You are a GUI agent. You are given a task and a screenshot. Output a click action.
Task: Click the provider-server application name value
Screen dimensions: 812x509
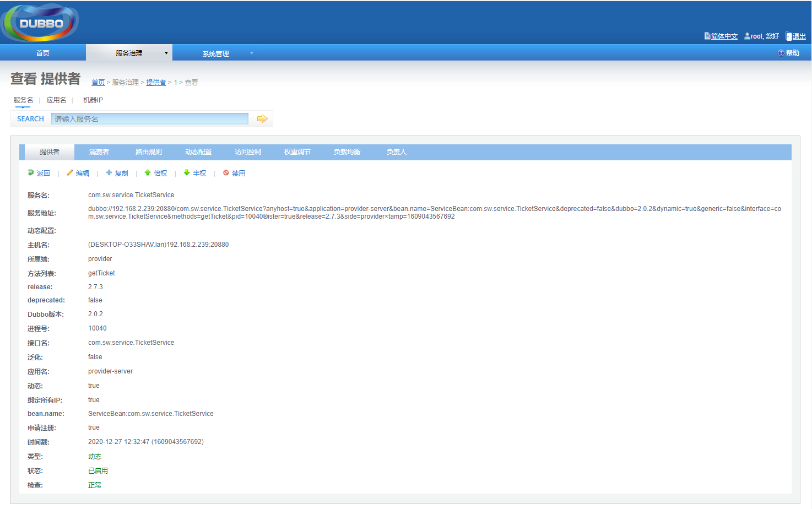click(110, 371)
